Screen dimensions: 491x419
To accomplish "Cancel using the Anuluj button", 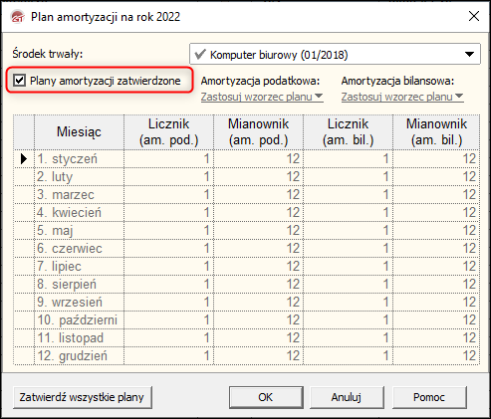I will [x=347, y=397].
